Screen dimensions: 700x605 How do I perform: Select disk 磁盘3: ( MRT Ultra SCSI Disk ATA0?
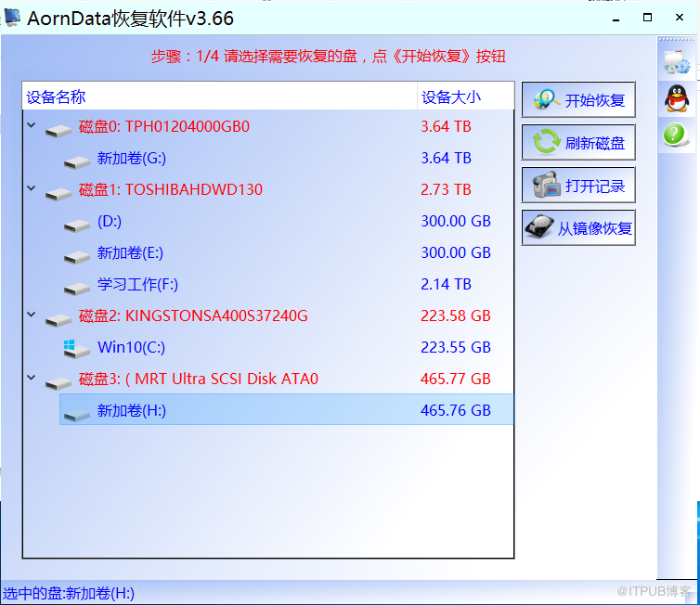pos(199,380)
